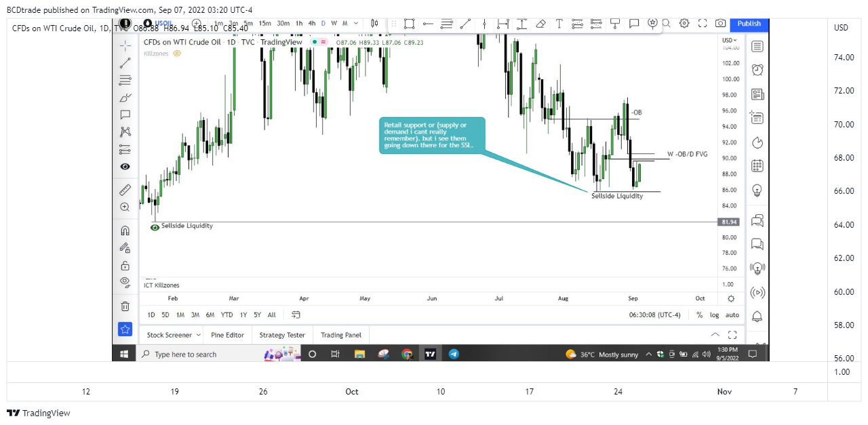The height and width of the screenshot is (425, 868).
Task: Open chart settings gear in top toolbar
Action: 684,23
